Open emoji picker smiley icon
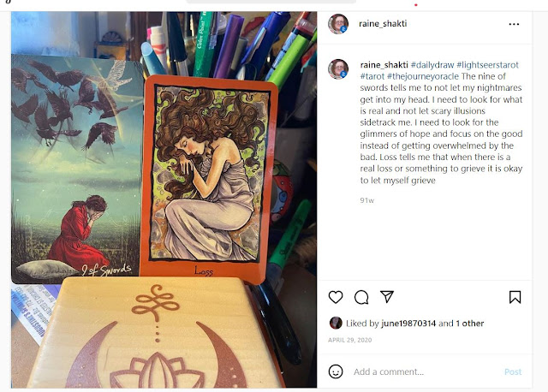The height and width of the screenshot is (392, 548). [336, 371]
